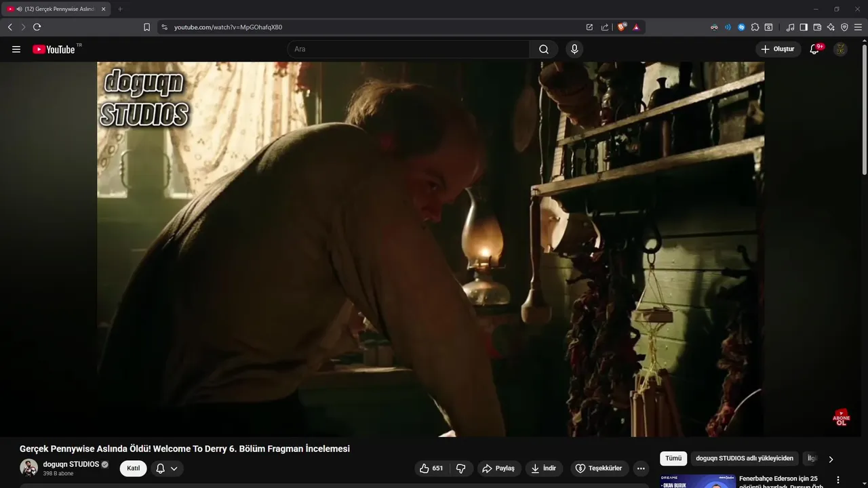
Task: Open the blue Shazam extension
Action: tap(741, 27)
